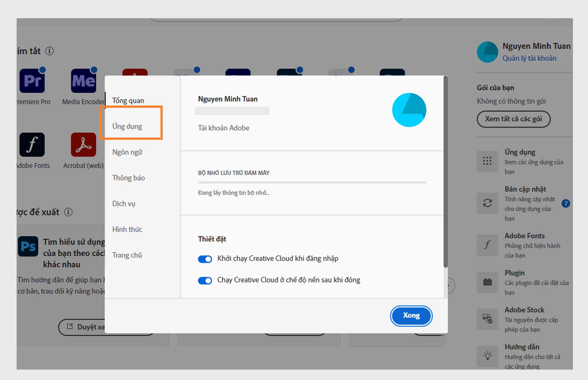Select the Thông báo settings section

pos(128,178)
